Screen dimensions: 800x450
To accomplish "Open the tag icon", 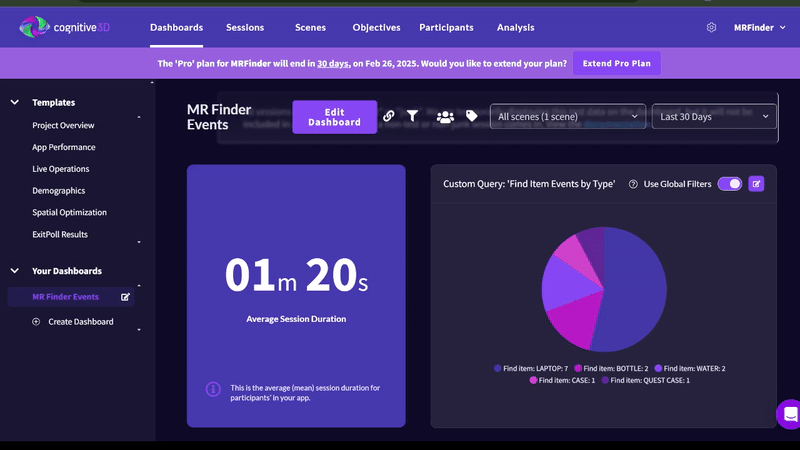I will coord(471,116).
